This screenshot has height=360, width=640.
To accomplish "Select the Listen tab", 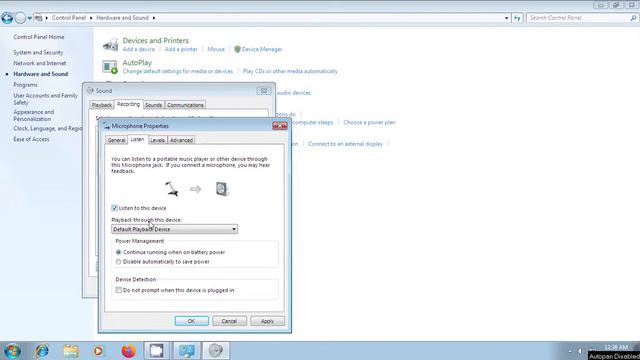I will click(137, 139).
